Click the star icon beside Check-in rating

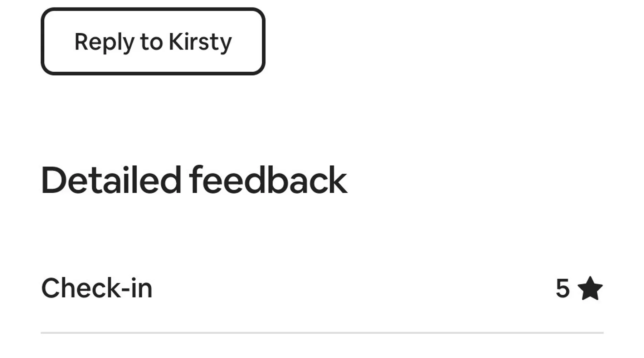[x=590, y=288]
